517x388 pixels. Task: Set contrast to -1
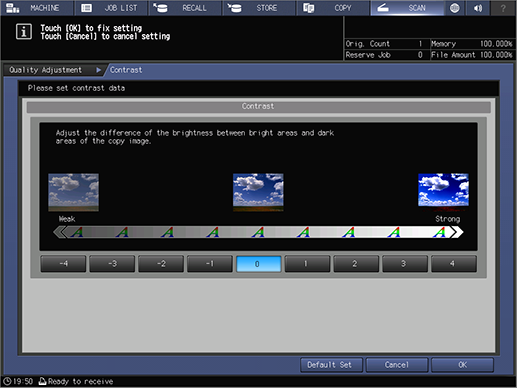coord(210,264)
